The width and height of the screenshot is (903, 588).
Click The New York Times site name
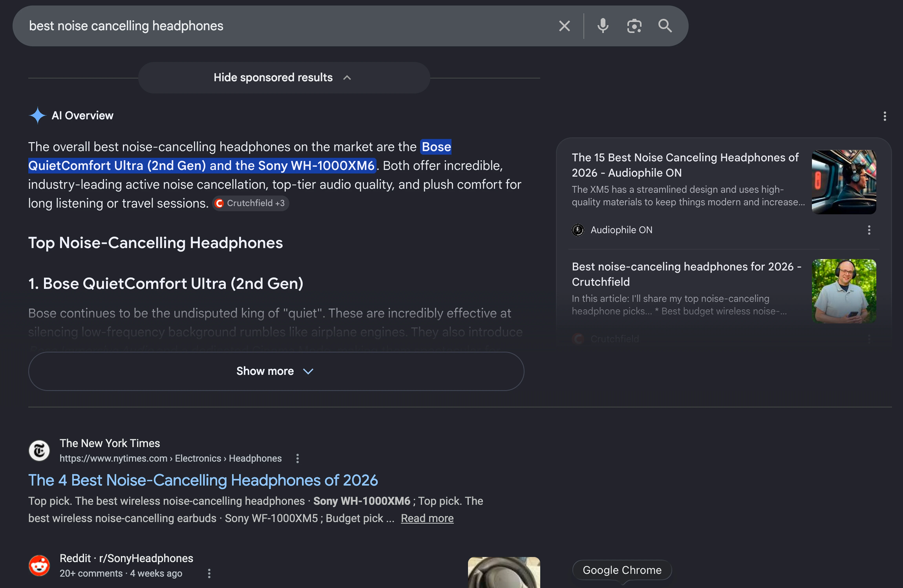point(110,443)
